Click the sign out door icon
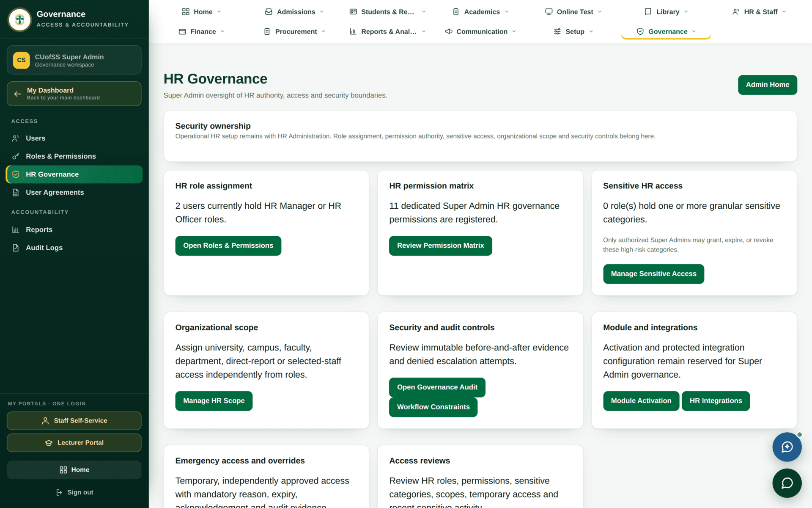This screenshot has height=508, width=812. coord(59,492)
